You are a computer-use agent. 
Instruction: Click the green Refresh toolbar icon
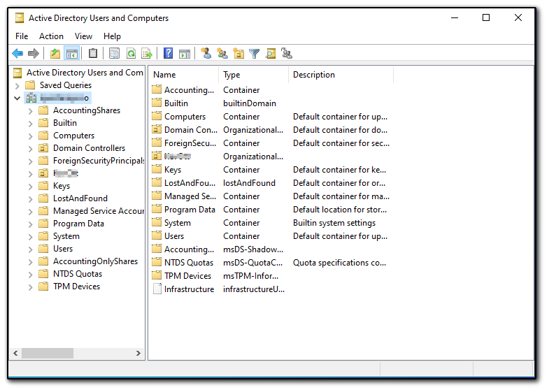[131, 54]
